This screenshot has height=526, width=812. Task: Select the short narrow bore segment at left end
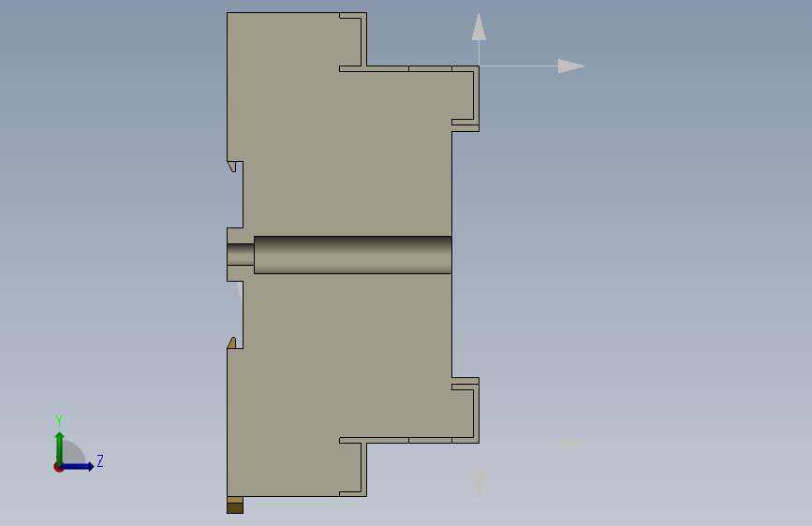click(x=241, y=255)
